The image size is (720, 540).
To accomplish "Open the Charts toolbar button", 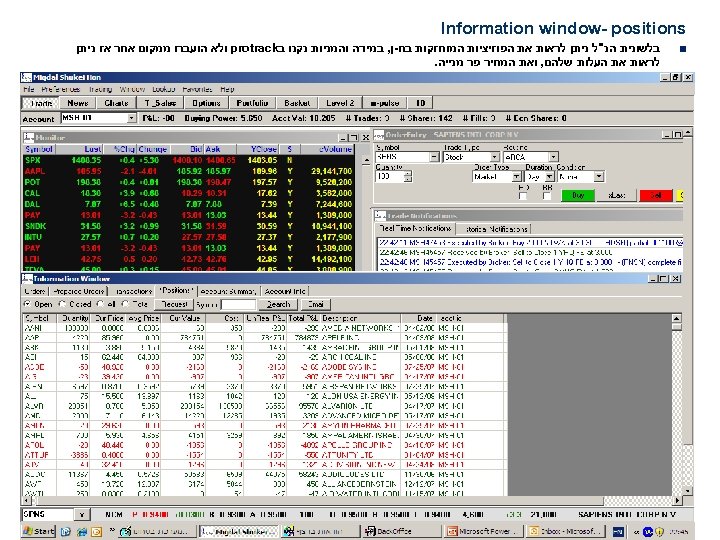I will pos(116,103).
